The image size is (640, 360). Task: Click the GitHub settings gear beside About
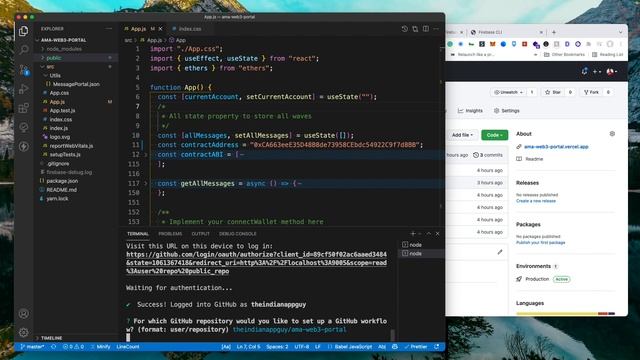pos(612,133)
